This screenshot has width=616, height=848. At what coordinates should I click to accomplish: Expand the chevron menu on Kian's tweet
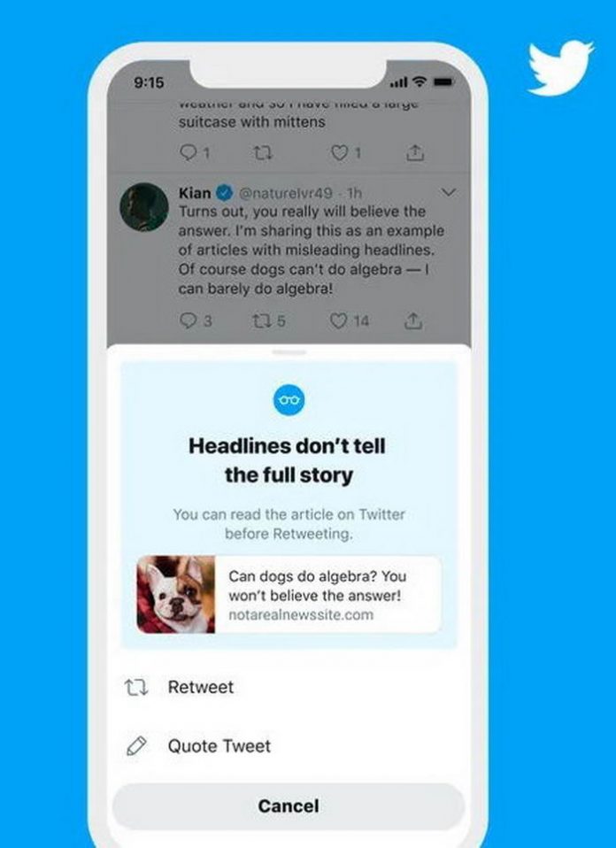[449, 192]
